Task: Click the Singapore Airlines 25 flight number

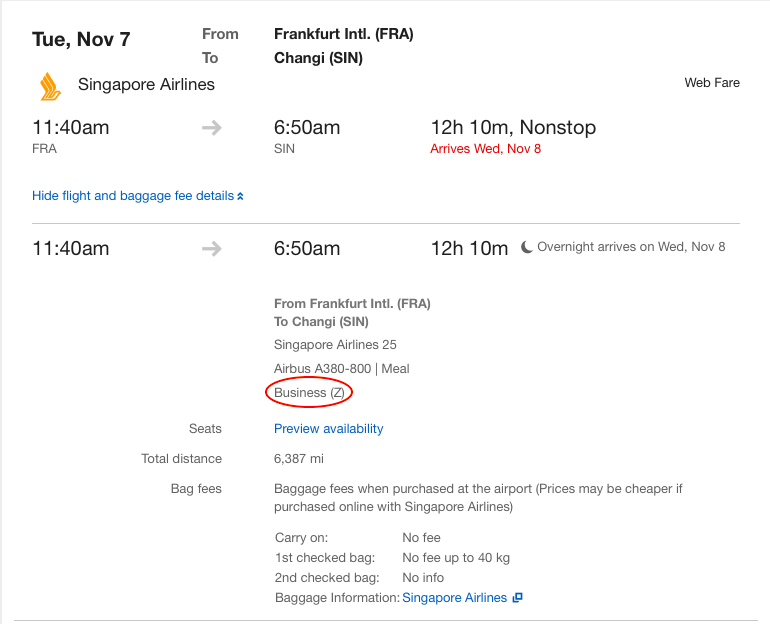Action: pos(335,345)
